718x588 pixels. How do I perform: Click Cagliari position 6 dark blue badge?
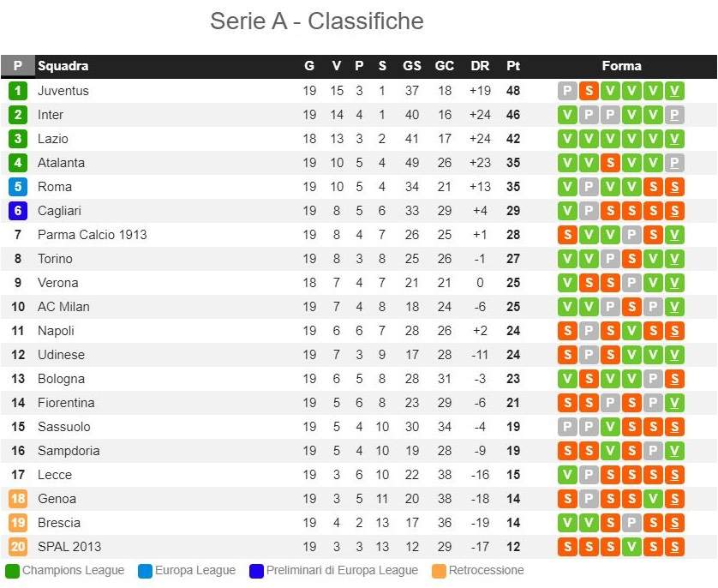pos(18,211)
